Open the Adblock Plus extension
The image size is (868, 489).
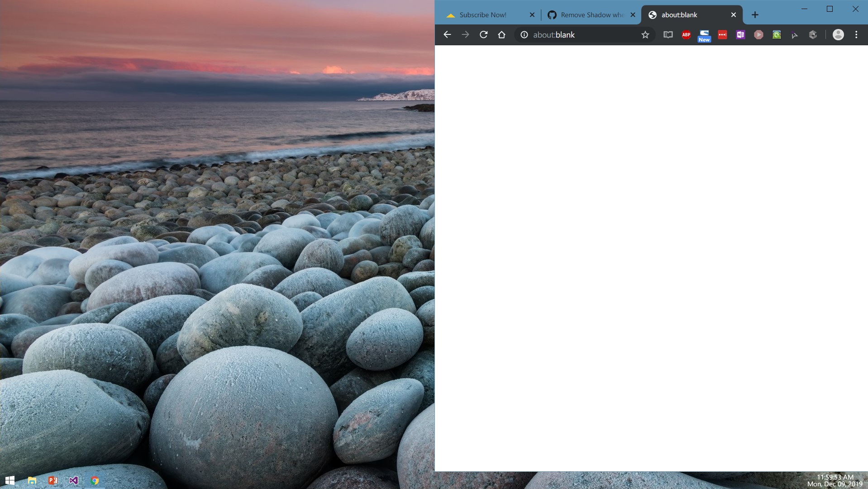click(685, 35)
